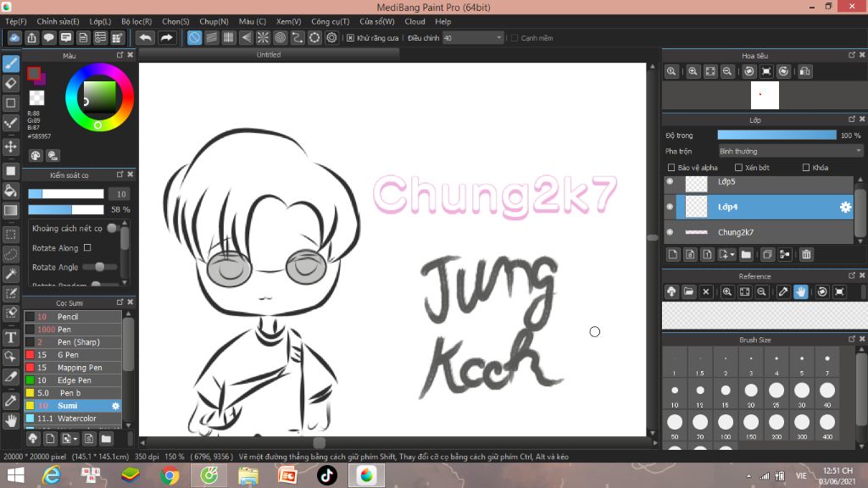Select the rectangular Select tool
The width and height of the screenshot is (868, 488).
[x=11, y=235]
